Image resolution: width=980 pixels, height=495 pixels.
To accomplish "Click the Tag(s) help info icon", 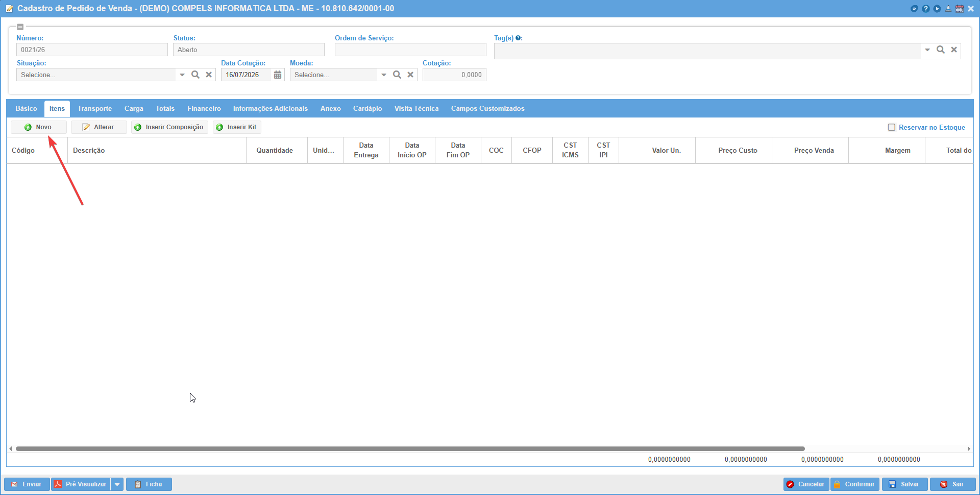I will click(x=518, y=38).
